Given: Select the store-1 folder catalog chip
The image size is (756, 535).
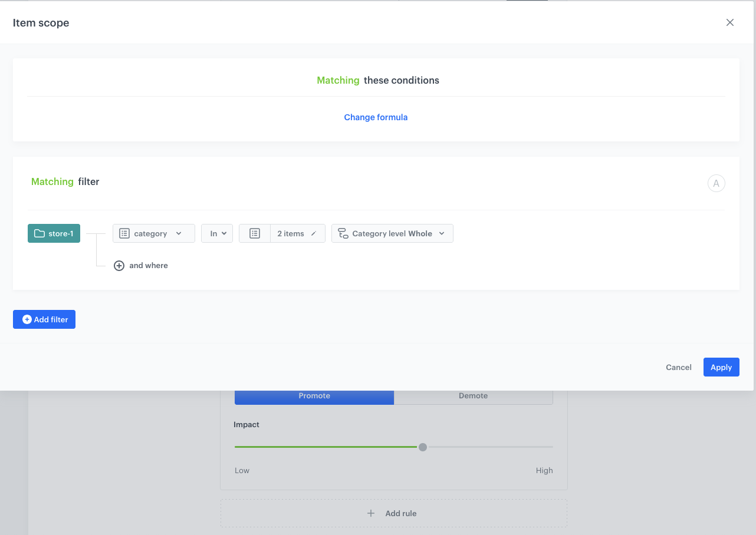Looking at the screenshot, I should tap(54, 233).
